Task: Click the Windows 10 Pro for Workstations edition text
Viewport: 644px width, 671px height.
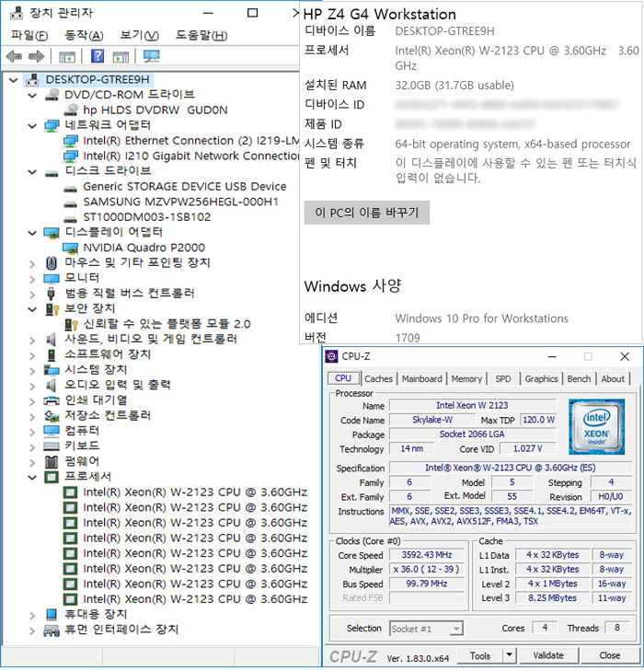Action: (481, 318)
